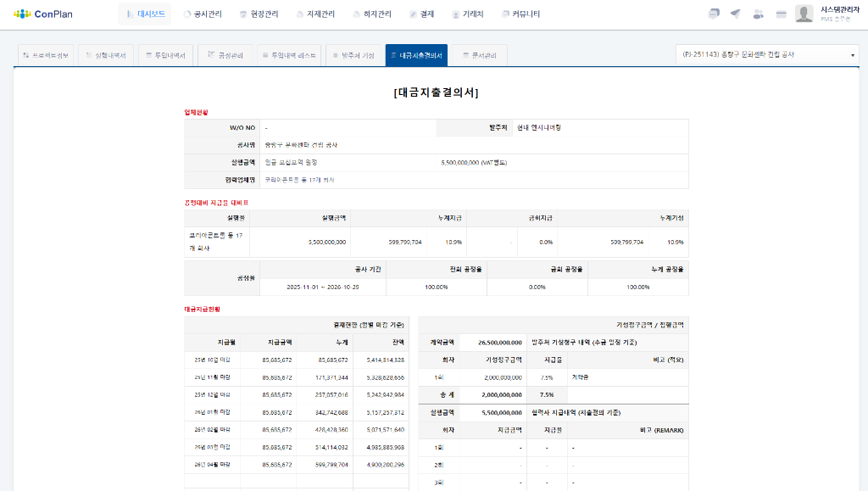Screen dimensions: 868x491
Task: Click the 25년 10월 마감 row label
Action: (213, 360)
